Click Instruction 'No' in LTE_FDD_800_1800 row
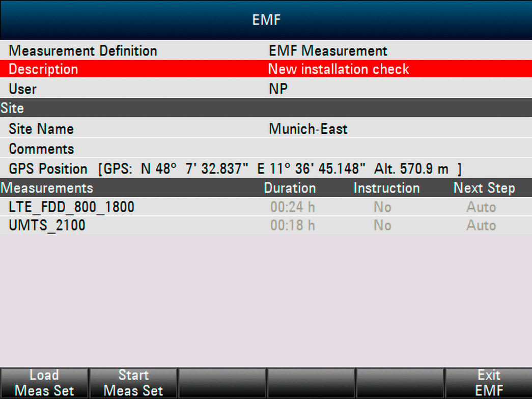The width and height of the screenshot is (532, 399). click(382, 207)
